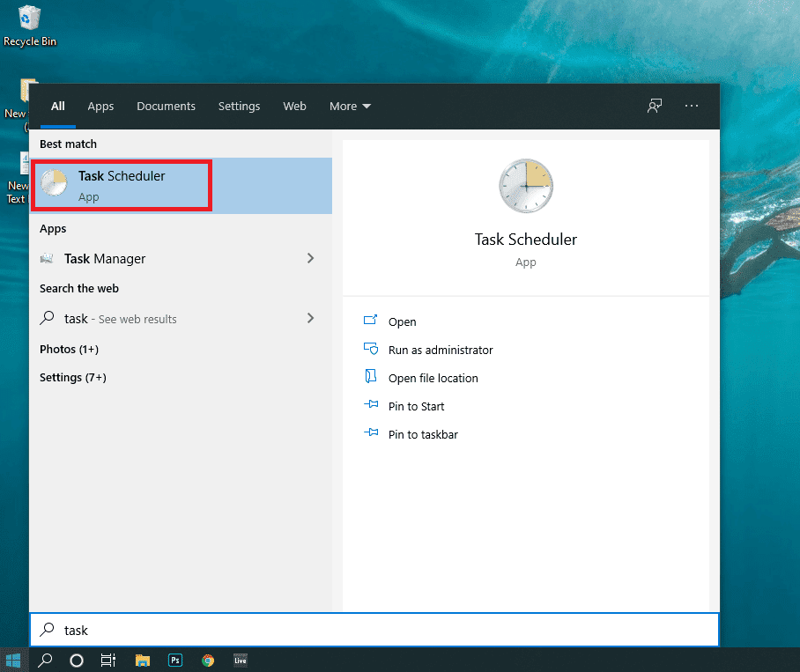
Task: Click the feedback icon in search header
Action: pos(654,106)
